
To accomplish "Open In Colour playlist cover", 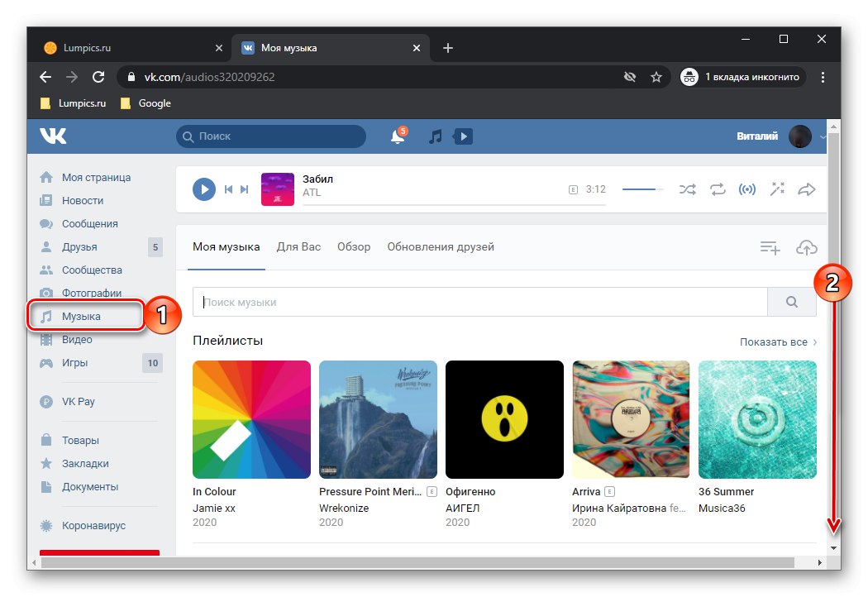I will 251,419.
